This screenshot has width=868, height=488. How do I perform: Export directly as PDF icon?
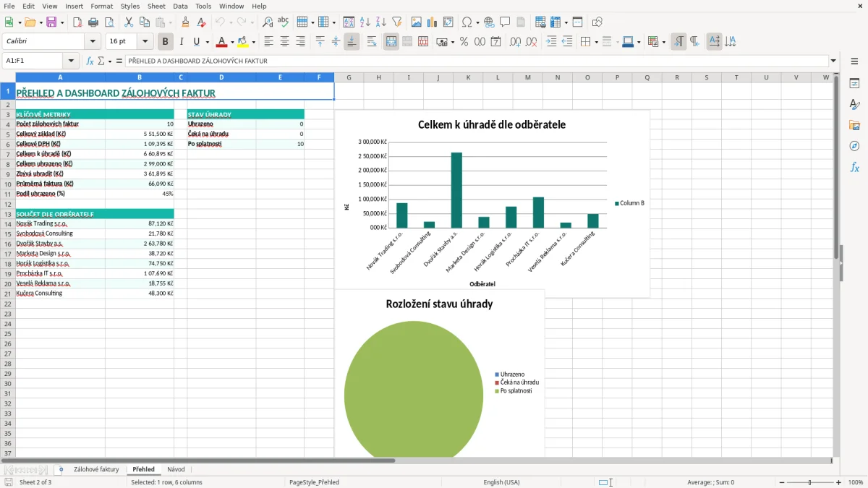click(x=77, y=22)
